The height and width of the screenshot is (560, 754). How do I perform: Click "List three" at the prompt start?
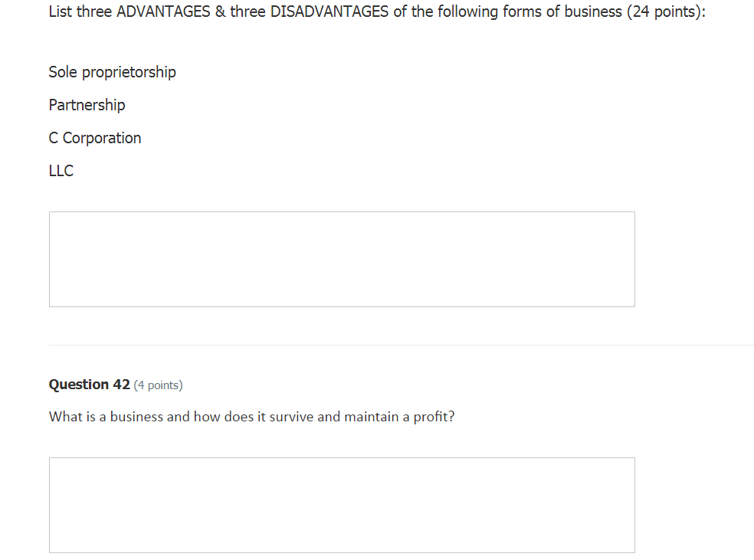click(80, 12)
